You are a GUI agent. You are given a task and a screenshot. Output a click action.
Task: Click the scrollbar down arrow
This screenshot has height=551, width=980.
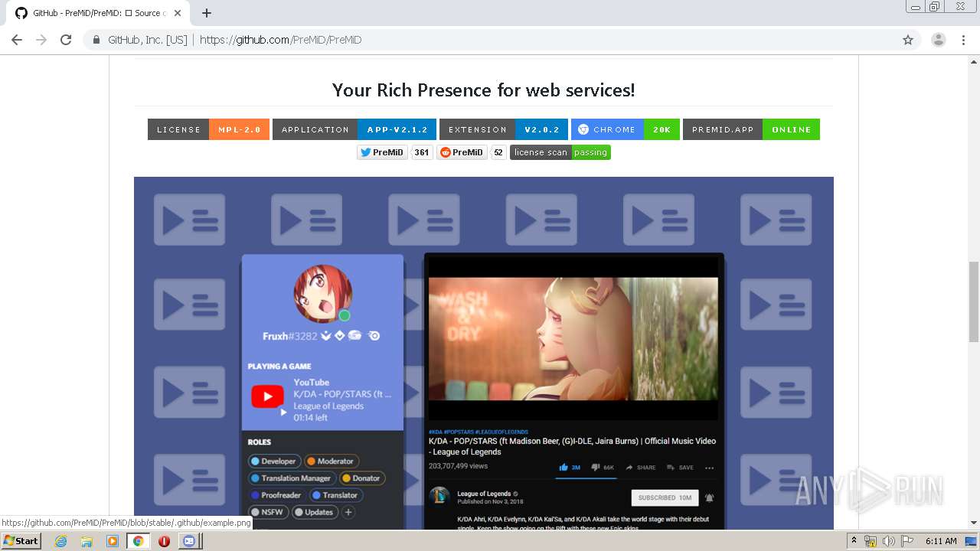click(974, 523)
